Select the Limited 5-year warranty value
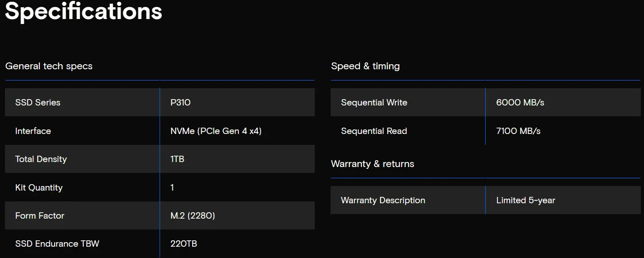Viewport: 644px width, 258px height. click(x=526, y=200)
